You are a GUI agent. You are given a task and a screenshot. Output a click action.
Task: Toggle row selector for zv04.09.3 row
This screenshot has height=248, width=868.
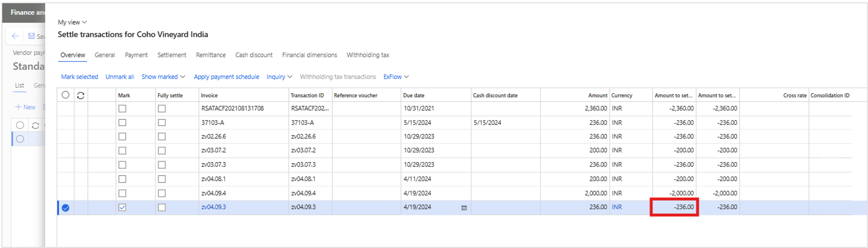66,208
